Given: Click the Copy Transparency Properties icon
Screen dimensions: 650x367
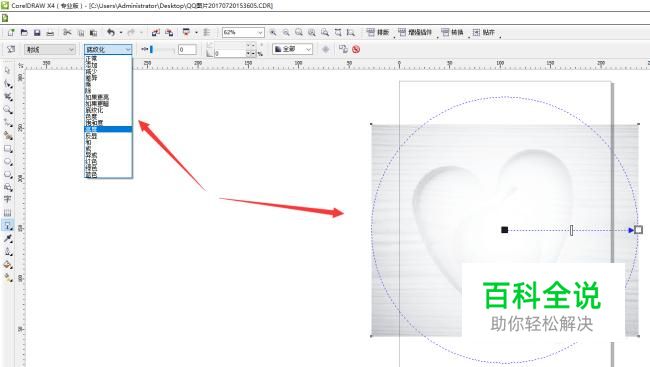Looking at the screenshot, I should (343, 49).
